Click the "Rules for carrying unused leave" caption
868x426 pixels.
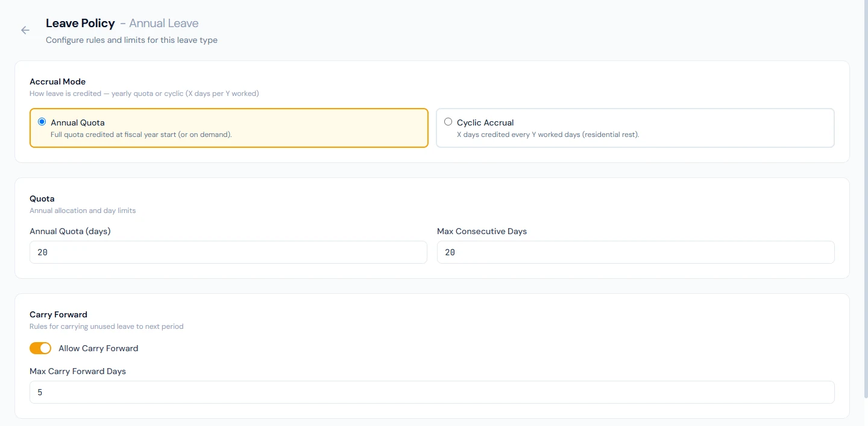click(107, 326)
